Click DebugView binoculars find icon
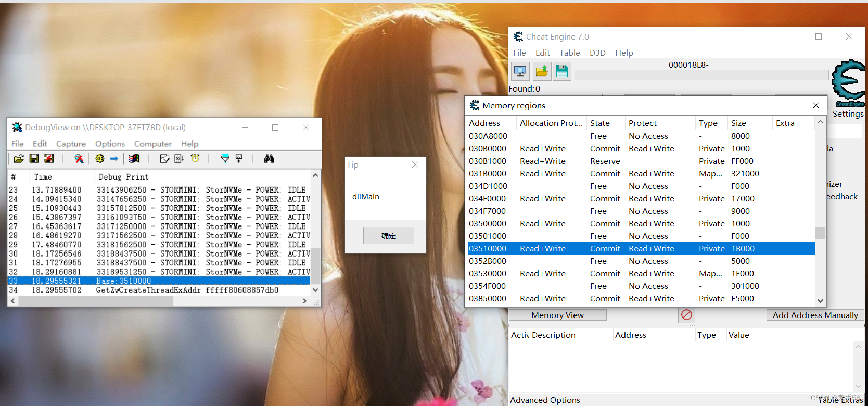The image size is (868, 406). pos(269,159)
